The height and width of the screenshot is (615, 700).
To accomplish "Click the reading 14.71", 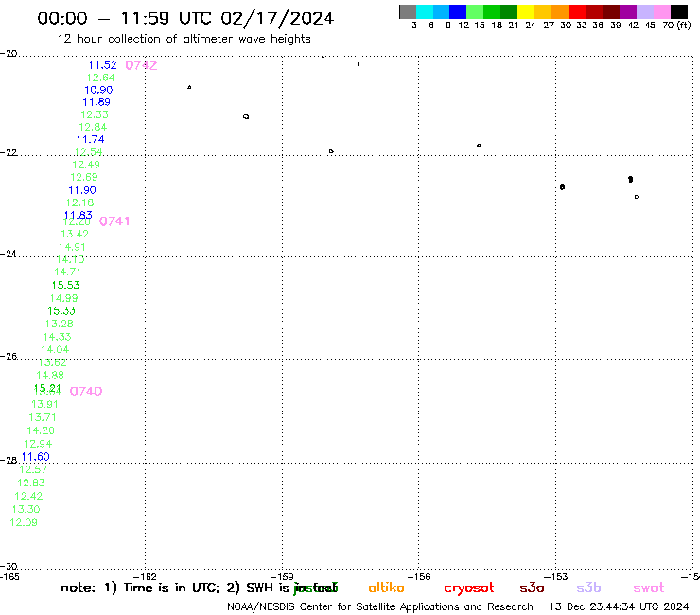I will (68, 272).
